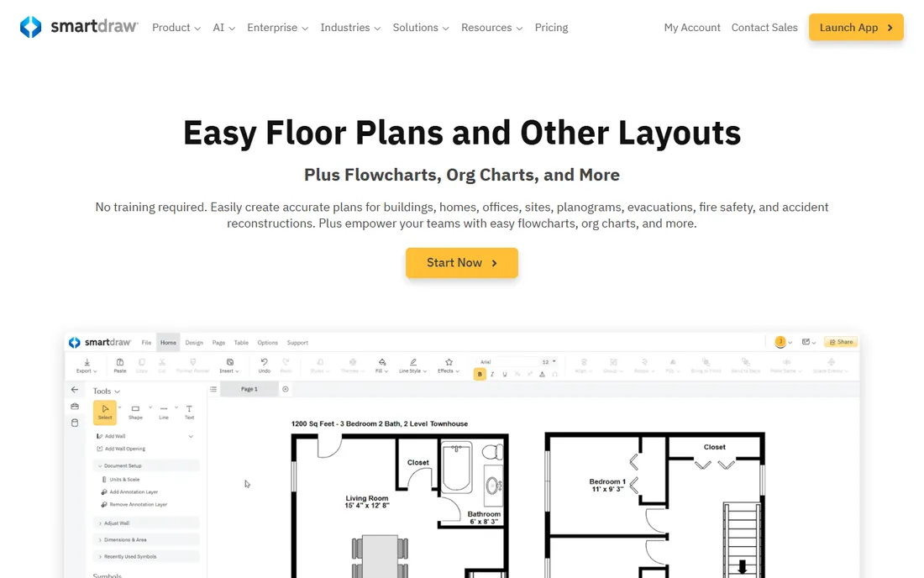The image size is (924, 578).
Task: Expand the AI dropdown in site header
Action: pyautogui.click(x=224, y=27)
